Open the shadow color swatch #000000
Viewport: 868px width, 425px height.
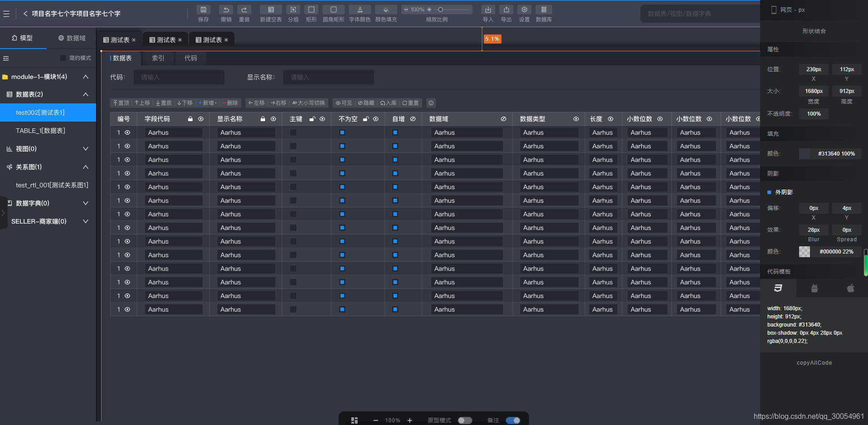coord(805,252)
